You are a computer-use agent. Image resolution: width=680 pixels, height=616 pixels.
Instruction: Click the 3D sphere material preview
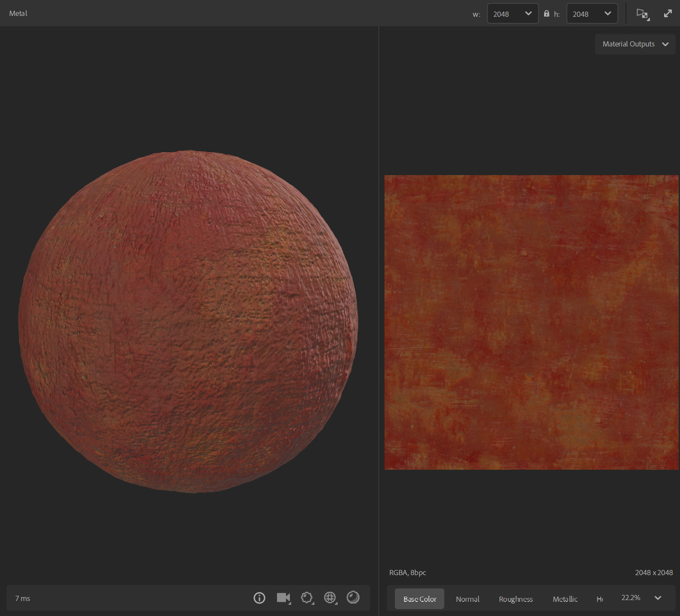tap(188, 322)
